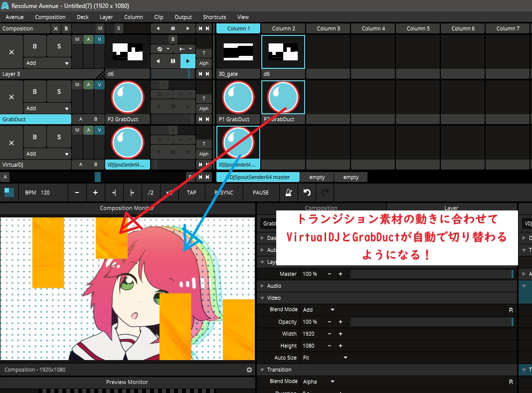Eject Layer 3 with the X button
The width and height of the screenshot is (532, 393).
(x=11, y=52)
